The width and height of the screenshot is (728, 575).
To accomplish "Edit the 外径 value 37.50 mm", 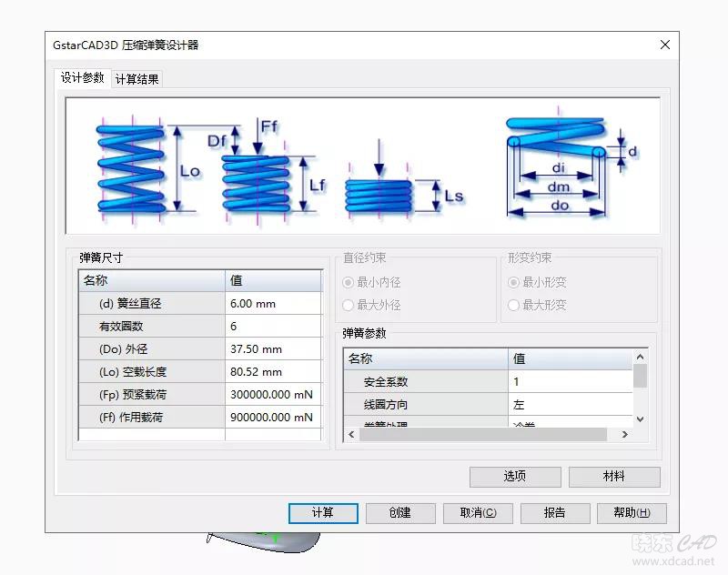I will point(273,349).
